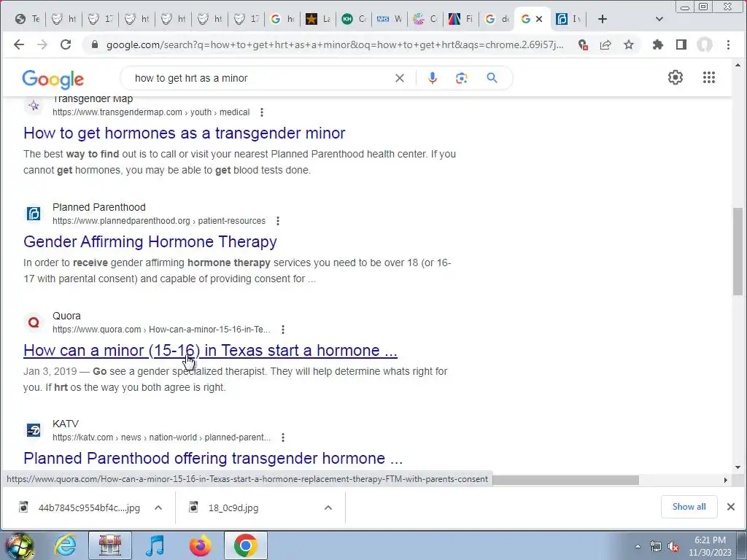Search by image with Google Lens
747x560 pixels.
pyautogui.click(x=461, y=78)
